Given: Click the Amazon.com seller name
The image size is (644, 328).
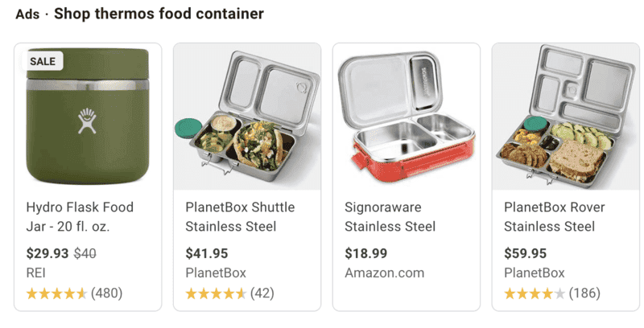Looking at the screenshot, I should point(384,273).
